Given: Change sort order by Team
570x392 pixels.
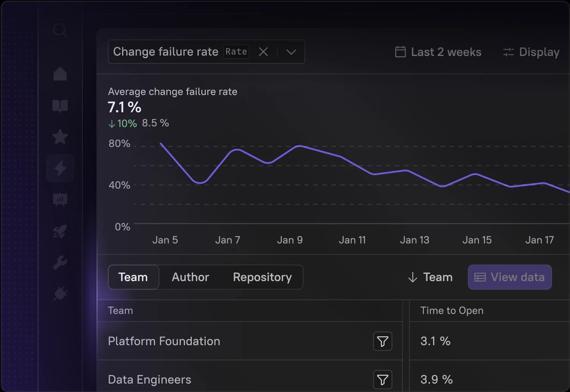Looking at the screenshot, I should click(430, 277).
